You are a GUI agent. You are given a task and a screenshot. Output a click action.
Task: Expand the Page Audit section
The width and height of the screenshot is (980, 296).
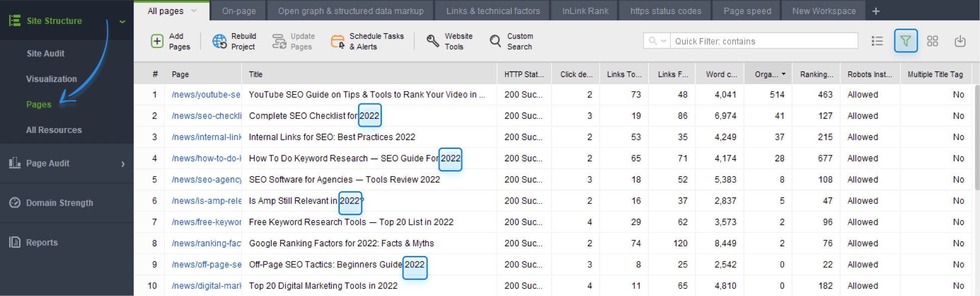pos(123,164)
